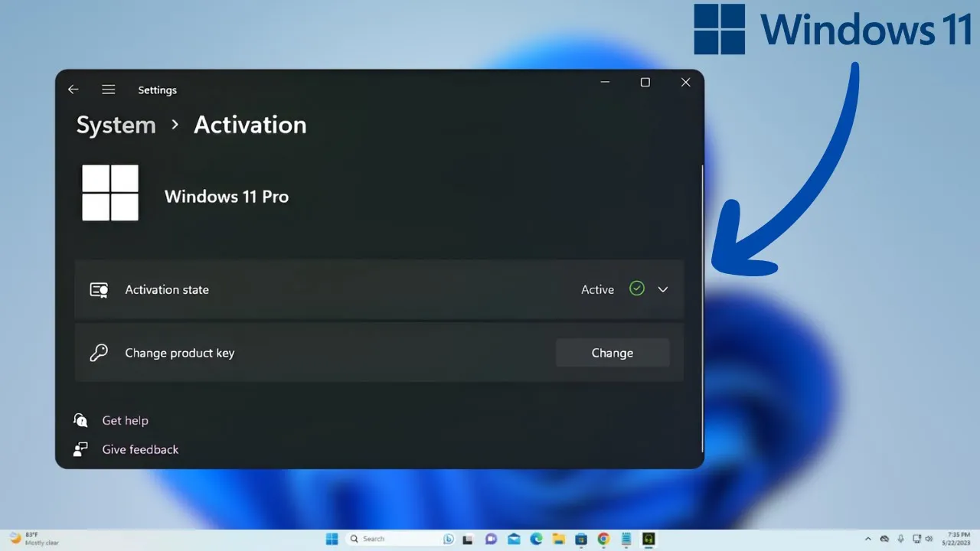Go back with the Settings back arrow
Image resolution: width=980 pixels, height=551 pixels.
[73, 90]
